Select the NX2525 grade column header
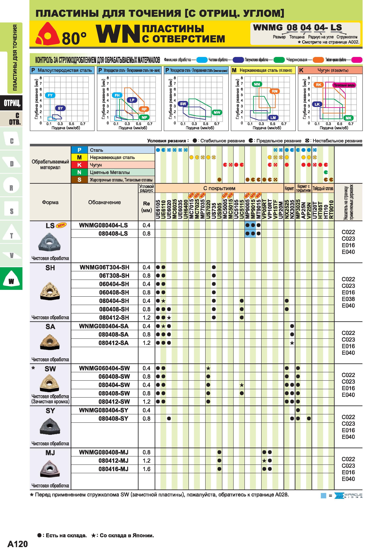 (x=287, y=209)
